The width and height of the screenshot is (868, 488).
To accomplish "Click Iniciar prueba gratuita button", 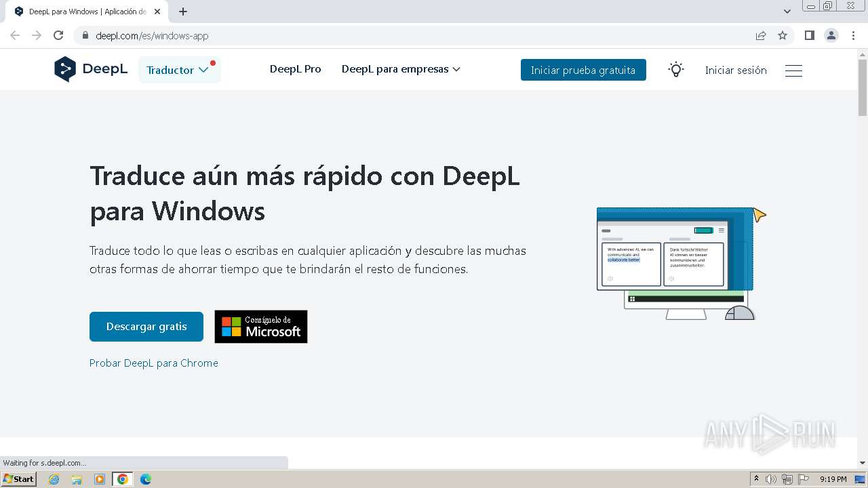I will tap(583, 70).
